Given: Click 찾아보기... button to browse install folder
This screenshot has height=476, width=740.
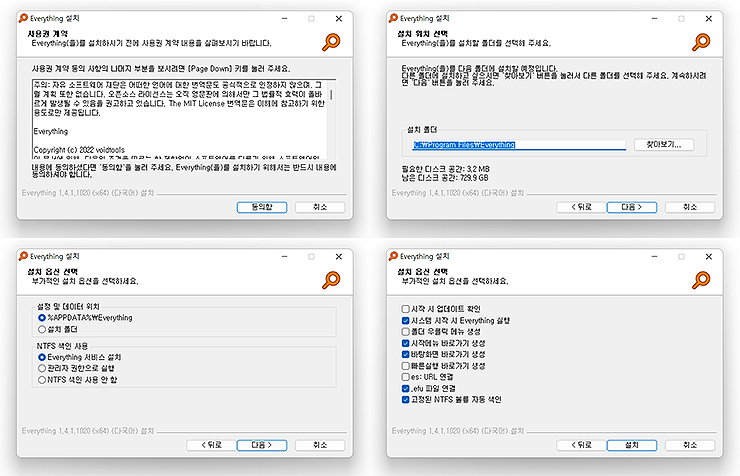Looking at the screenshot, I should (x=664, y=144).
